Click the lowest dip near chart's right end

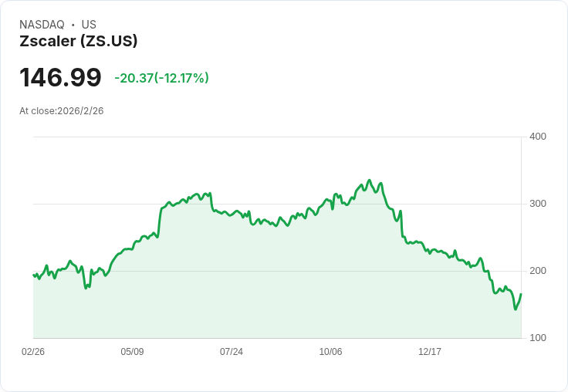[516, 309]
